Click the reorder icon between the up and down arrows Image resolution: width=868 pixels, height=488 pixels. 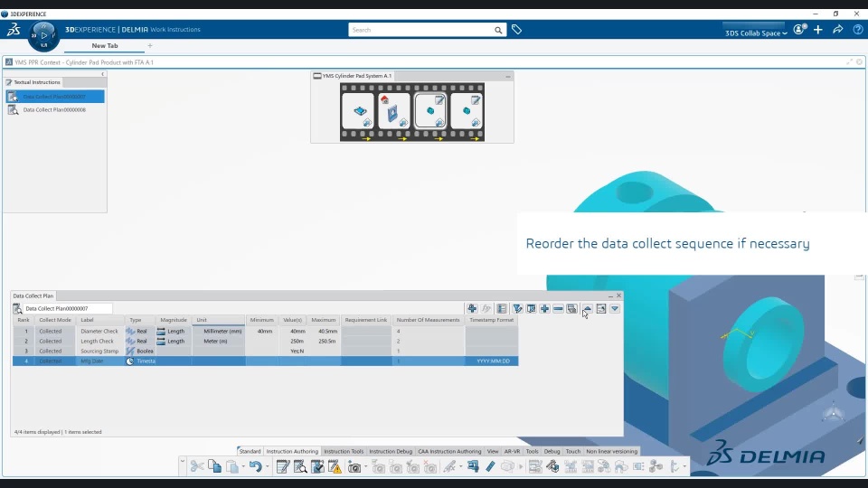tap(601, 309)
